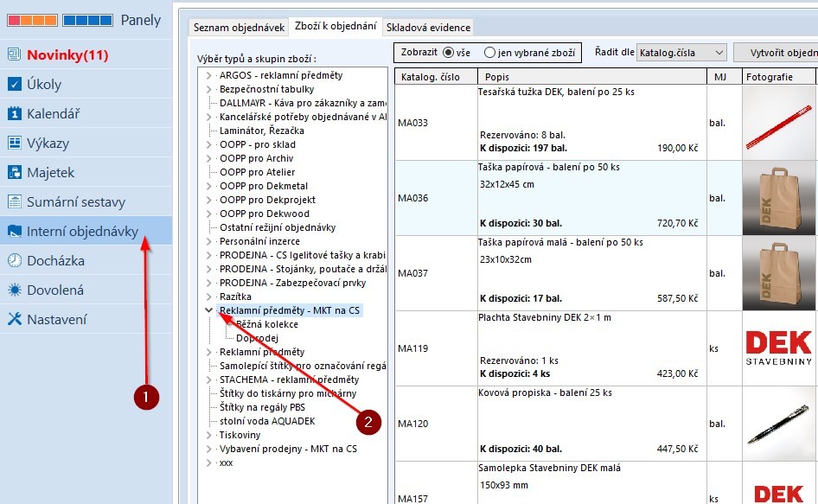Viewport: 818px width, 504px height.
Task: Open the 'Řadit dle' sort dropdown
Action: coord(681,52)
